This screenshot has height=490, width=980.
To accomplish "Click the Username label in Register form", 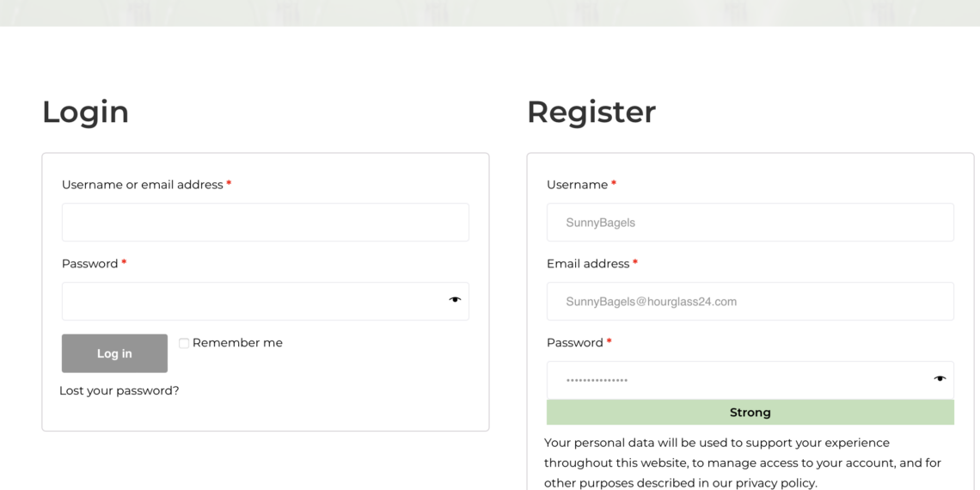I will [x=577, y=185].
